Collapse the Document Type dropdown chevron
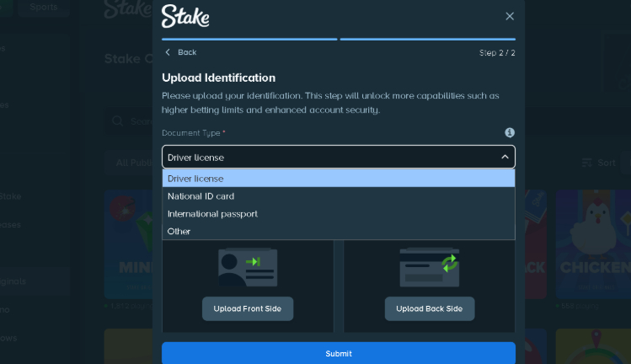Viewport: 631px width, 364px height. click(505, 157)
